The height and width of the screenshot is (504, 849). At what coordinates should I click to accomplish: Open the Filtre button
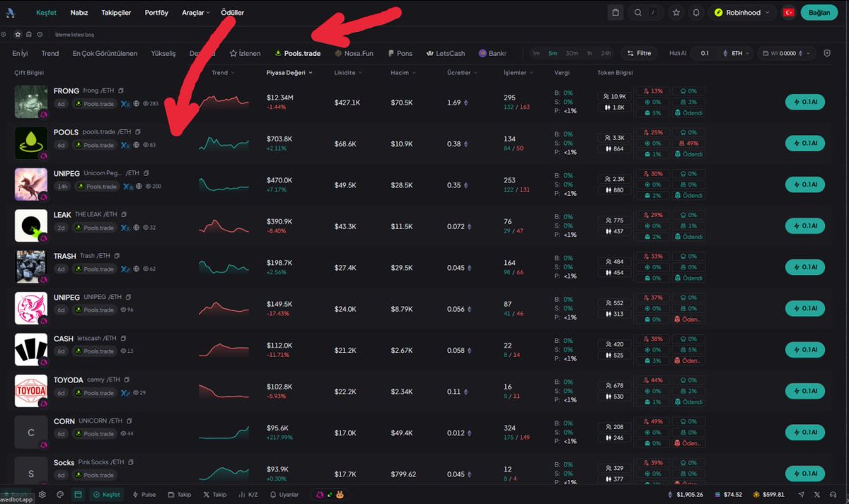pos(639,53)
